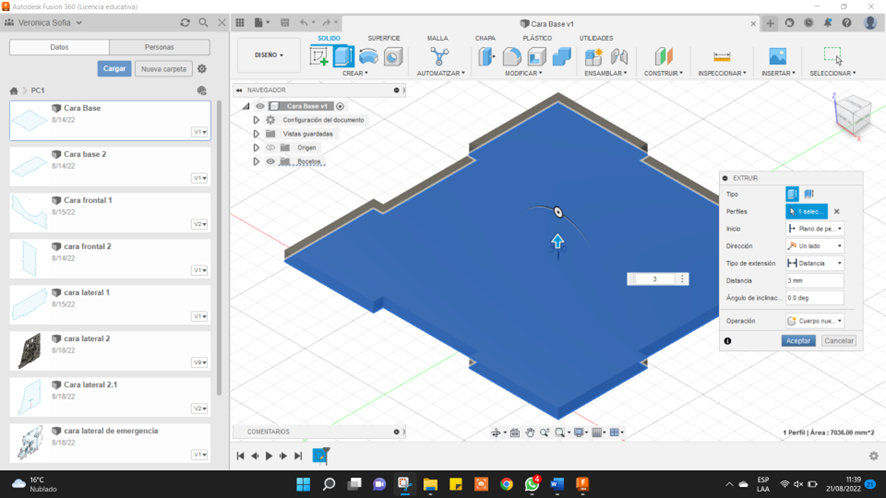
Task: Toggle visibility of Cara Base v1
Action: pyautogui.click(x=260, y=106)
